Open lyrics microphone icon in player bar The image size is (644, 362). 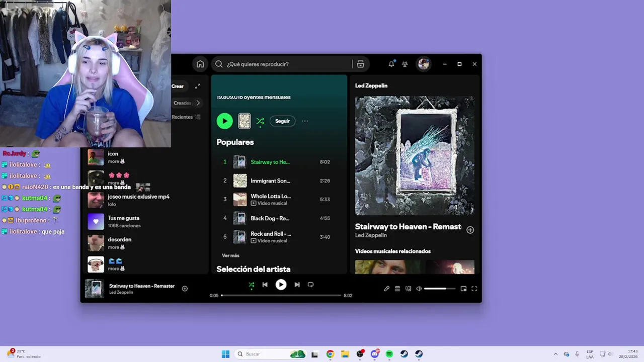tap(386, 289)
